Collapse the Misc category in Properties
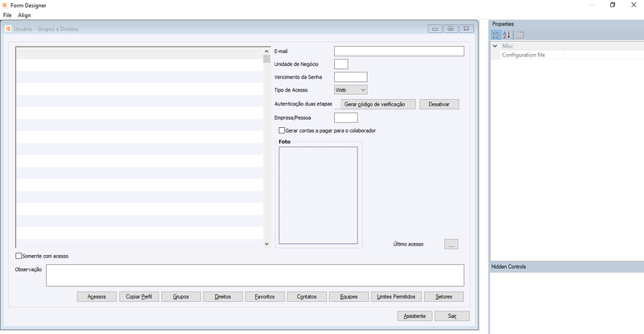The width and height of the screenshot is (644, 334). (495, 46)
